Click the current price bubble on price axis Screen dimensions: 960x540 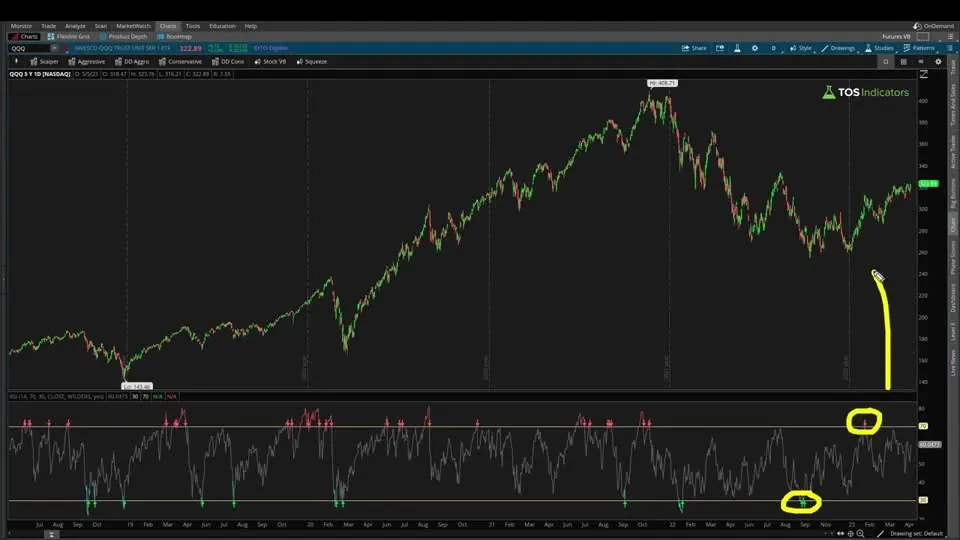click(928, 184)
